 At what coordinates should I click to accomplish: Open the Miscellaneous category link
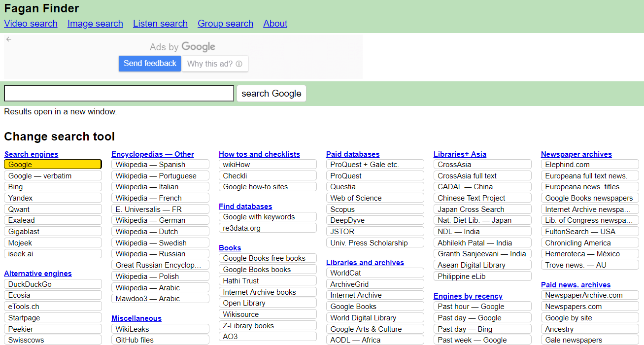(x=136, y=318)
